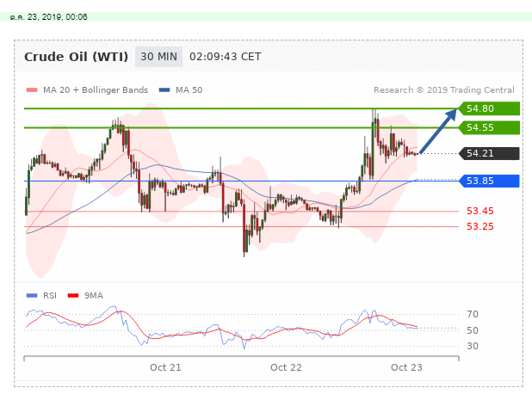532x394 pixels.
Task: Click the RSI 50 axis value
Action: (x=473, y=330)
